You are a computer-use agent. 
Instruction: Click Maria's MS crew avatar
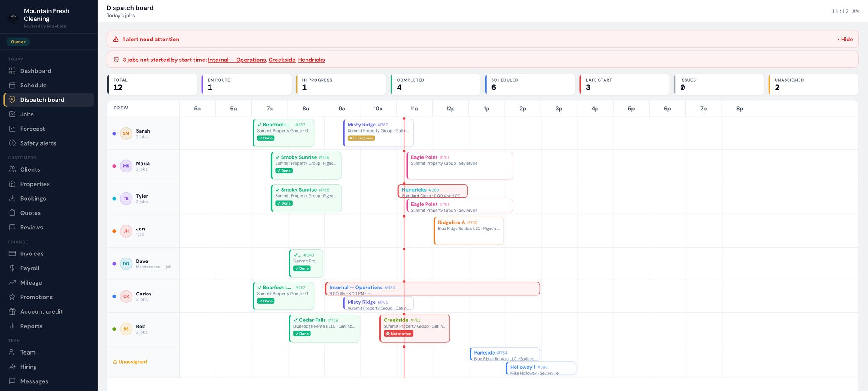point(126,166)
